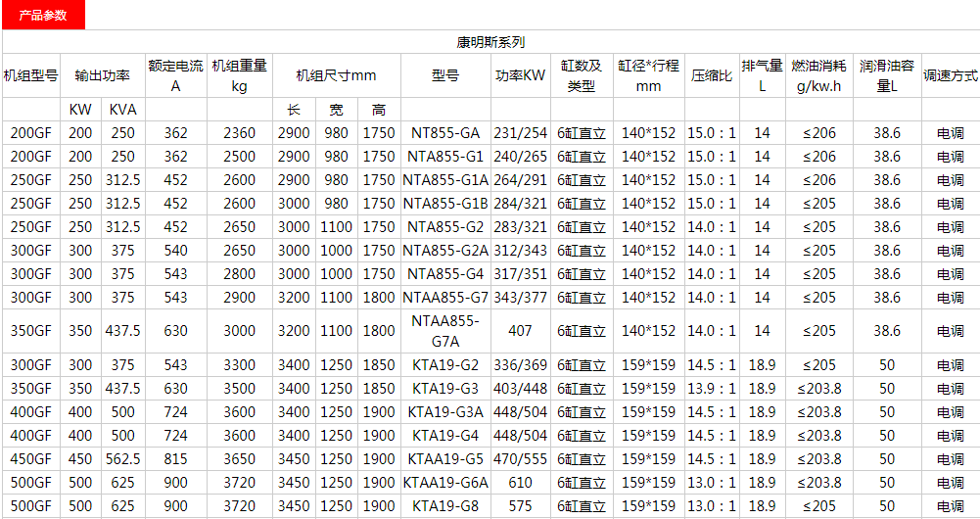
Task: Click power value 407
Action: [520, 331]
